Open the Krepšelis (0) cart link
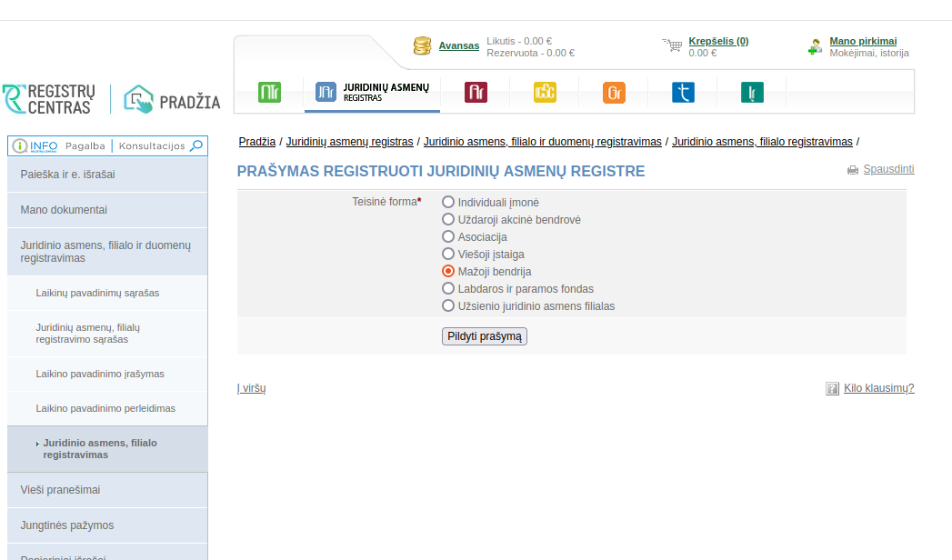 coord(718,41)
